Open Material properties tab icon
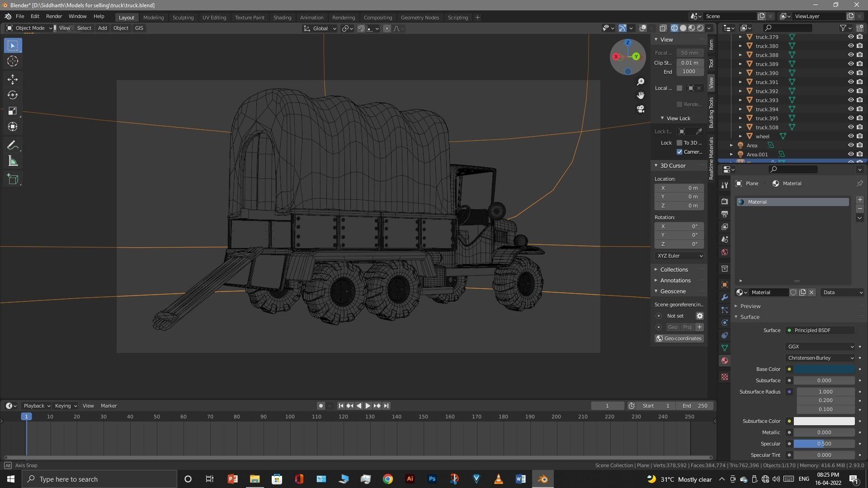 725,361
